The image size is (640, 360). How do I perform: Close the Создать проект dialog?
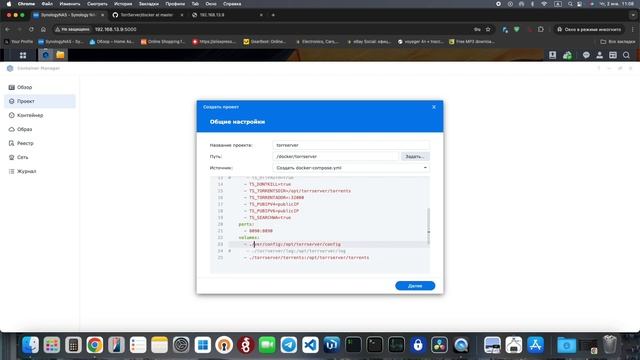(434, 107)
